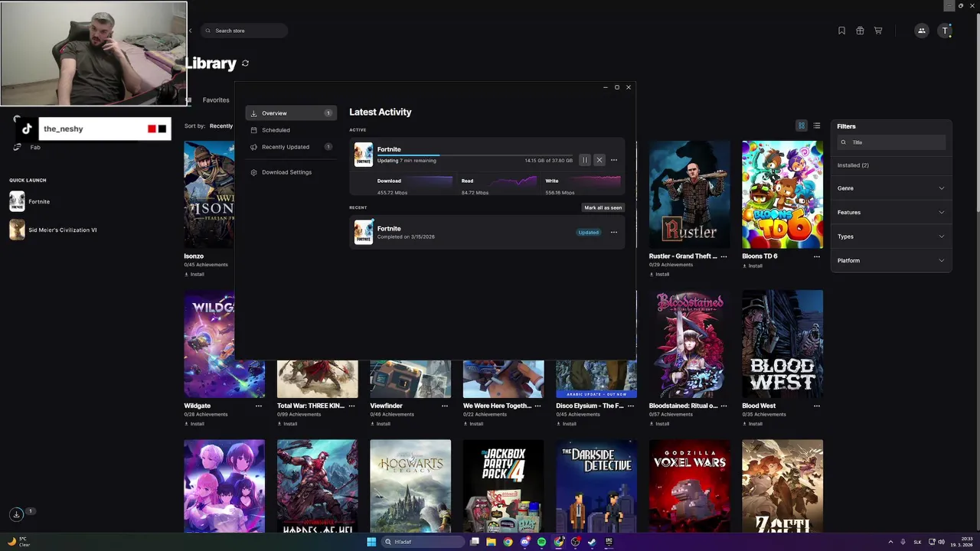
Task: Open more options for We Were Here Together
Action: coord(537,406)
